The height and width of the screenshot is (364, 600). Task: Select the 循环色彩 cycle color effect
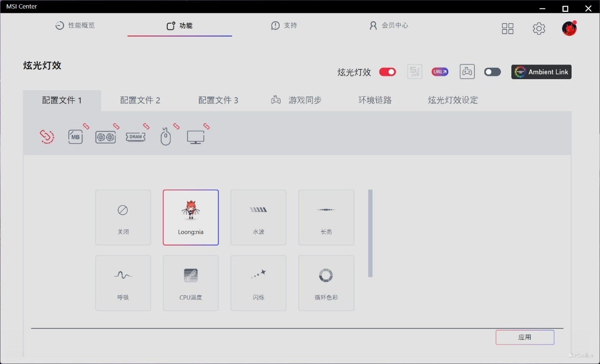326,283
